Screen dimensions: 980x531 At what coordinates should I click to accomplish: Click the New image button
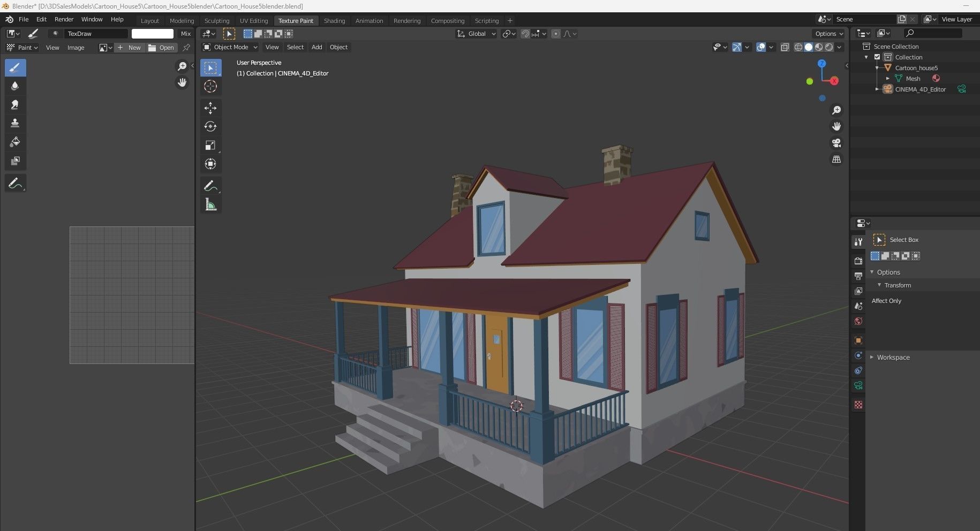[129, 48]
